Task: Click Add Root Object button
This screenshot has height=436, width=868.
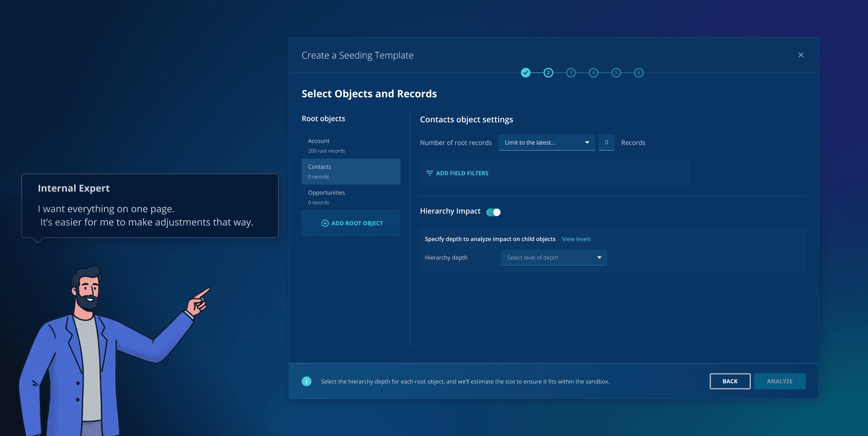Action: pyautogui.click(x=352, y=223)
